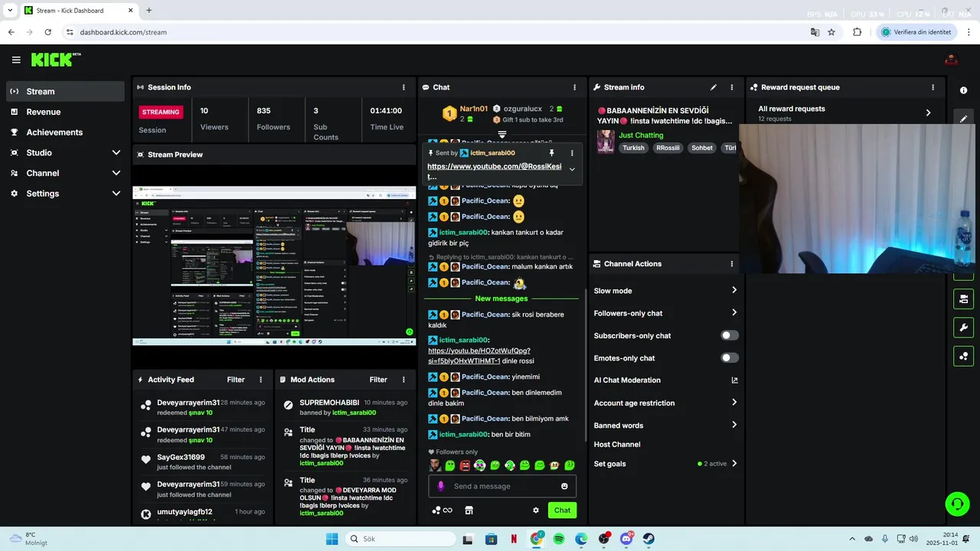Open the green help chat bubble
Image resolution: width=980 pixels, height=551 pixels.
point(957,504)
